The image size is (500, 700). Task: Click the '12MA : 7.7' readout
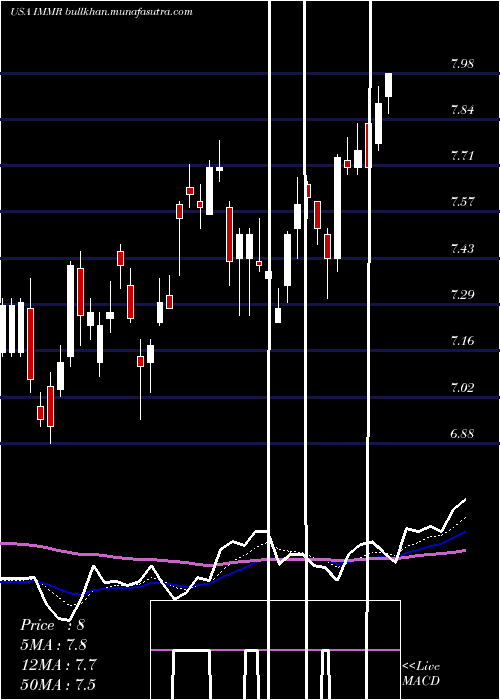[59, 665]
